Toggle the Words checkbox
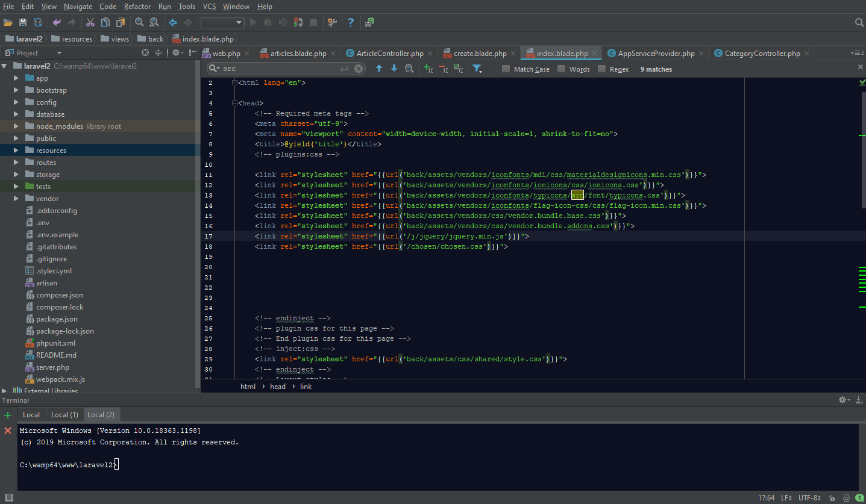This screenshot has height=504, width=866. click(x=561, y=69)
